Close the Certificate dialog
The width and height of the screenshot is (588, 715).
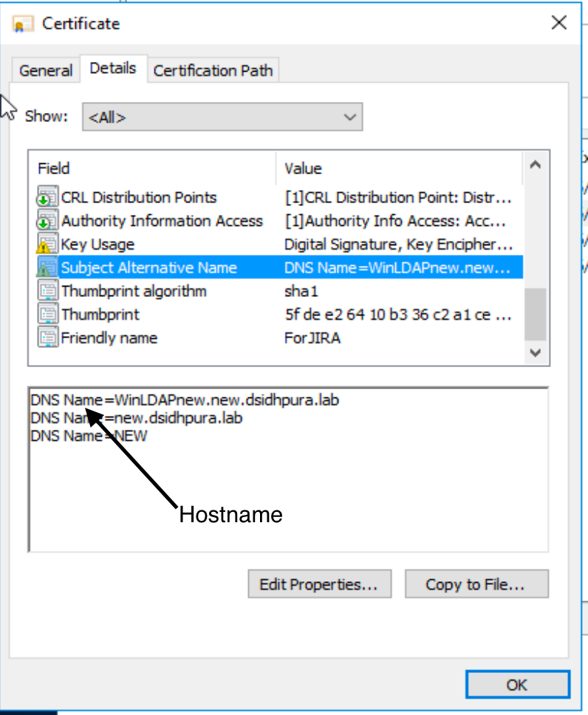coord(558,22)
